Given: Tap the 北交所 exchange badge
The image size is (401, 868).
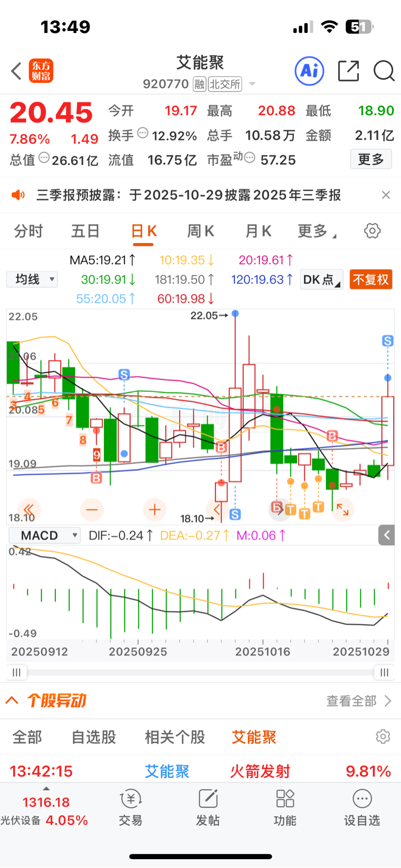Looking at the screenshot, I should tap(225, 84).
